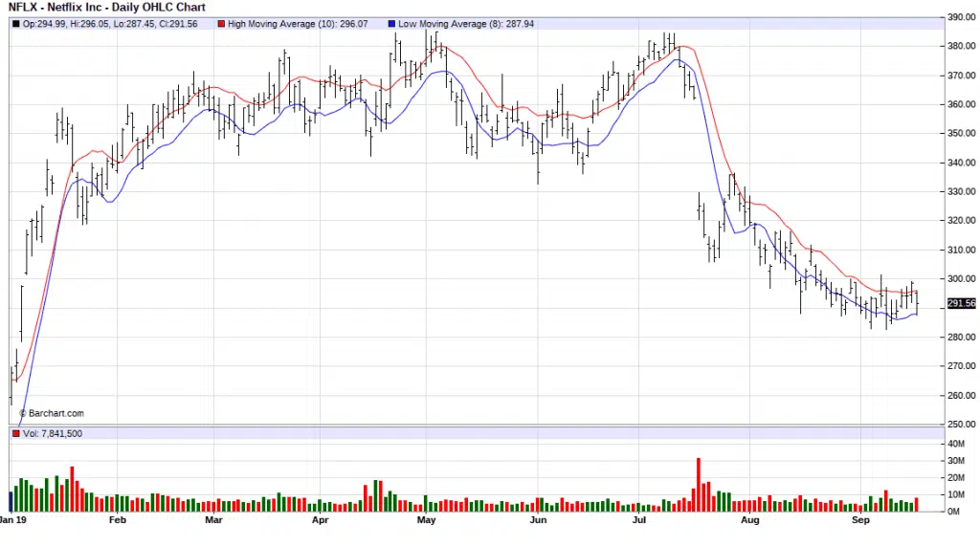Screen dimensions: 980x546
Task: Click the blue Low Moving Average swatch
Action: [x=394, y=23]
